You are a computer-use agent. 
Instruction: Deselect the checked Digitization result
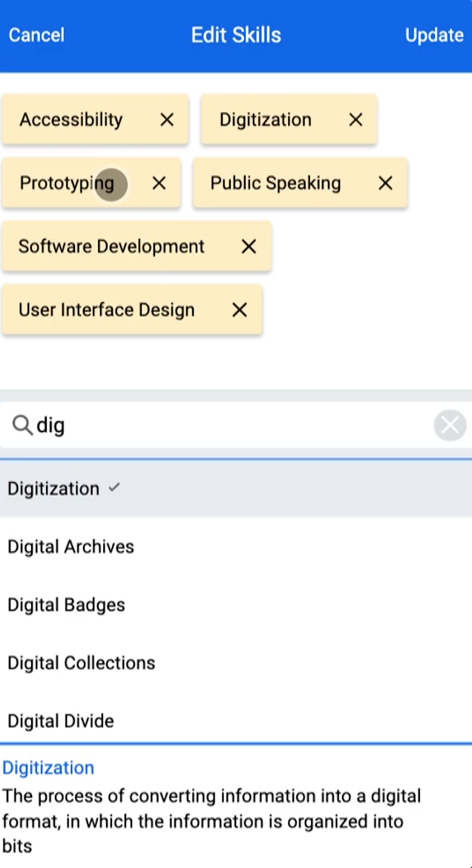[x=236, y=488]
